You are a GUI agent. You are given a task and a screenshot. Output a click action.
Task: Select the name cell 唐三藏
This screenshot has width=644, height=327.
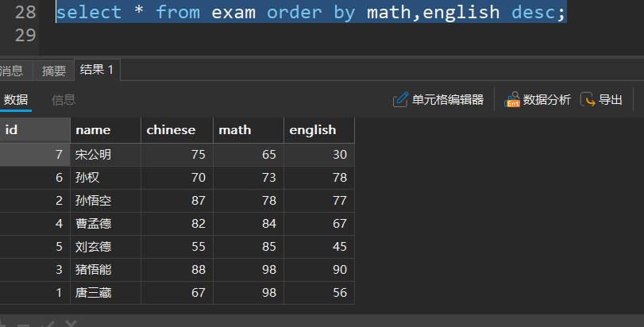pos(106,293)
